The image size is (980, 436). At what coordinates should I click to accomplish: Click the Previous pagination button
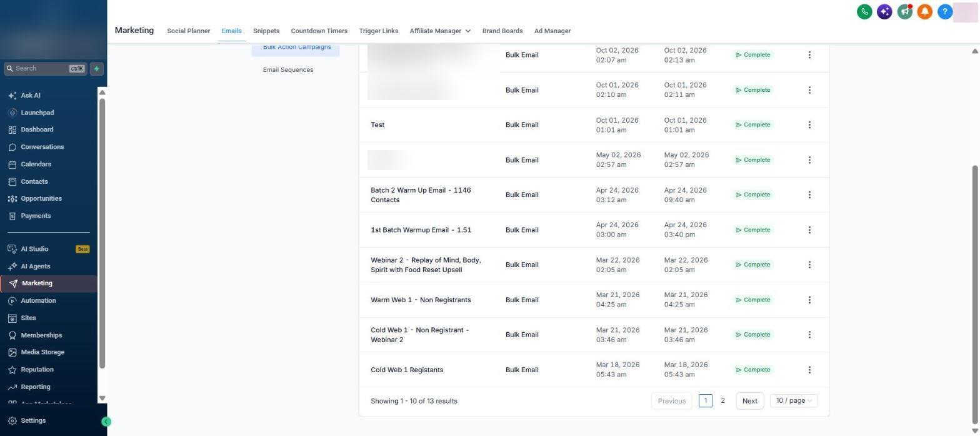(x=672, y=401)
